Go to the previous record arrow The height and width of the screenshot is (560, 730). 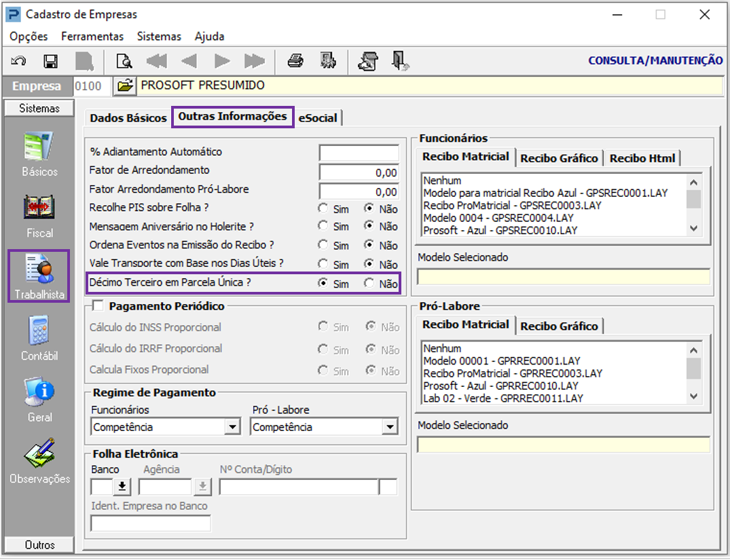point(189,61)
